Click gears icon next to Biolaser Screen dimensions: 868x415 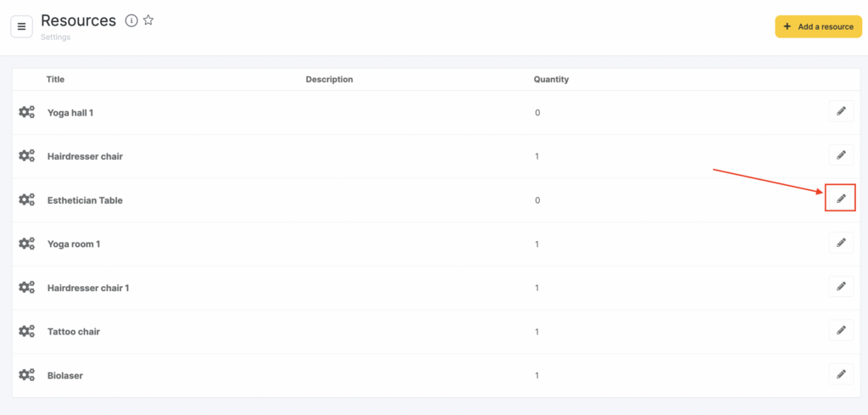27,375
